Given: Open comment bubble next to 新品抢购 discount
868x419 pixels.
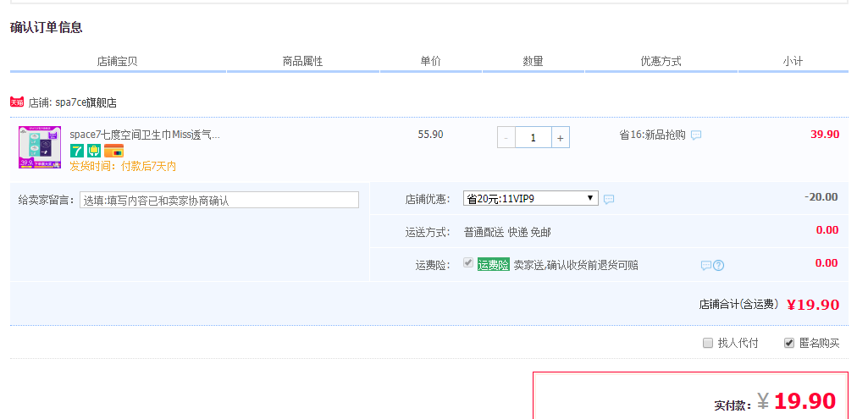Looking at the screenshot, I should click(x=696, y=135).
